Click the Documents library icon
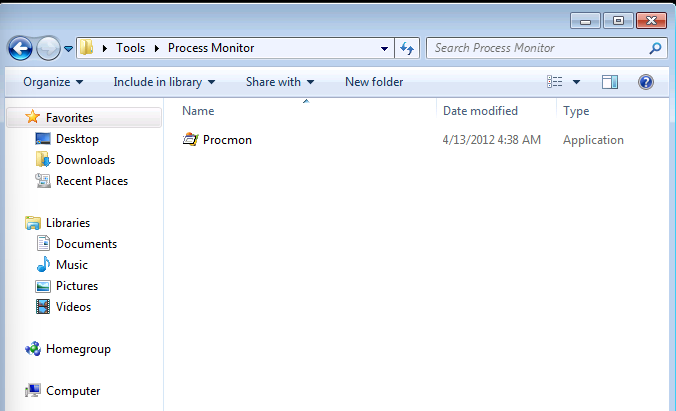Screen dimensions: 676x411 (x=43, y=244)
